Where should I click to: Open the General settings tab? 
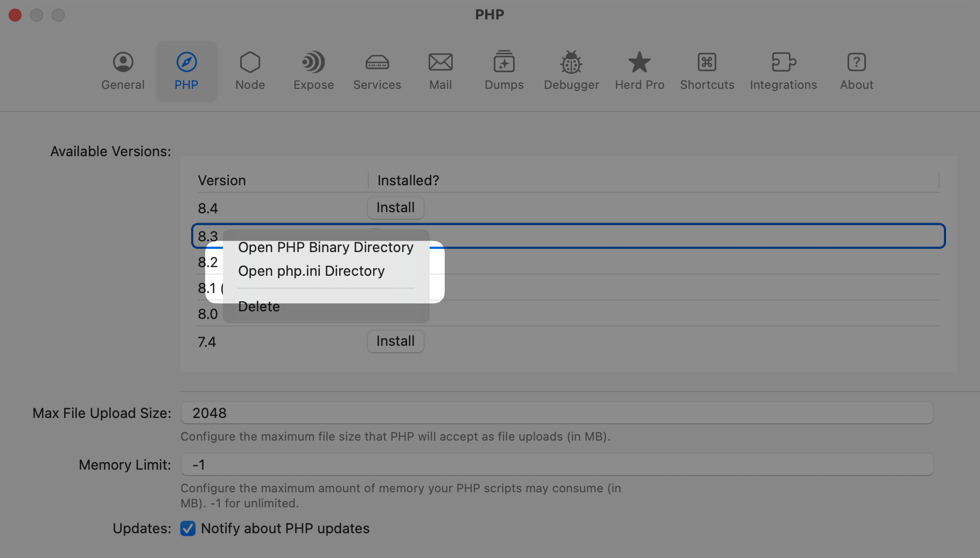pyautogui.click(x=123, y=71)
